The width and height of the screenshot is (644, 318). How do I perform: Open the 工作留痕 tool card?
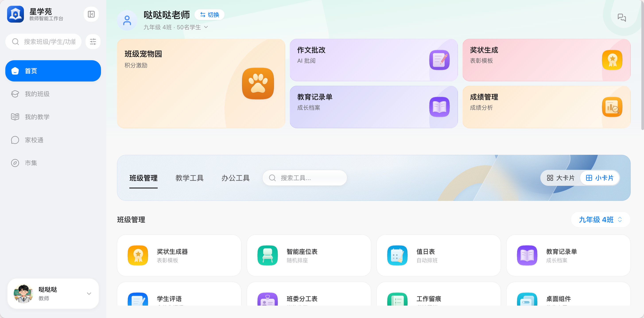pos(438,294)
